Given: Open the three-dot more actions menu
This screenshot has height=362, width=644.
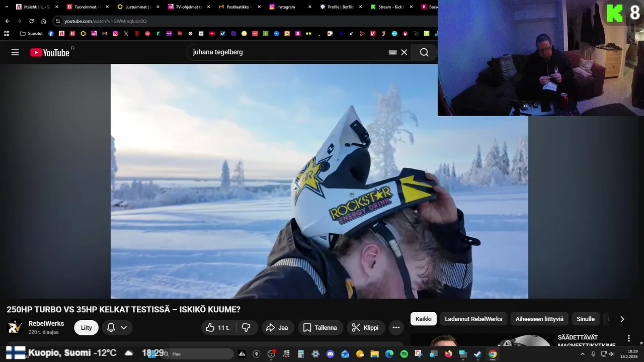Looking at the screenshot, I should coord(396,328).
